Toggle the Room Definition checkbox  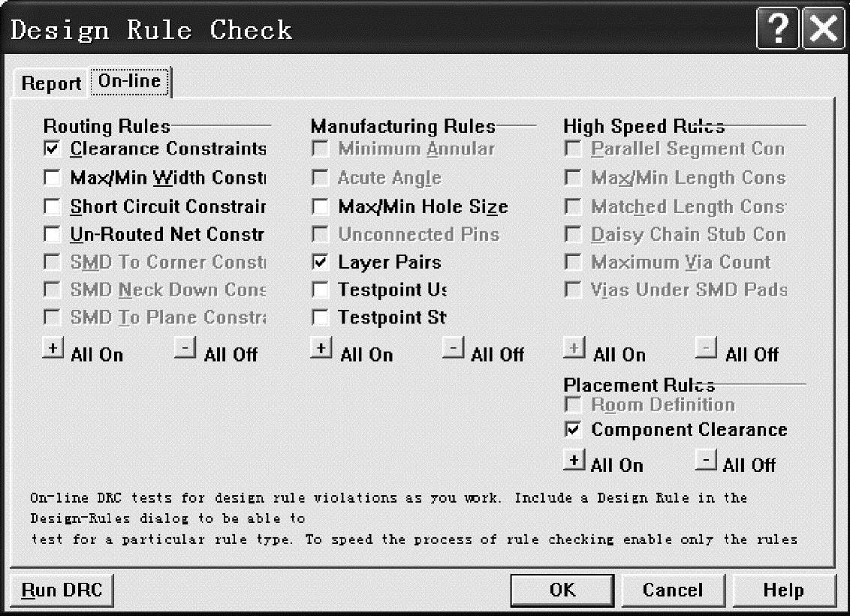pyautogui.click(x=573, y=404)
